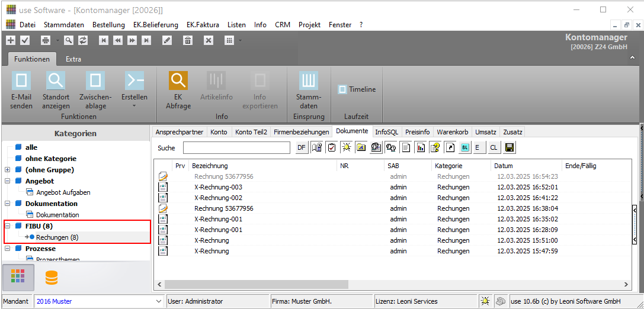The image size is (644, 309).
Task: Toggle the Timeline checkbox
Action: (342, 89)
